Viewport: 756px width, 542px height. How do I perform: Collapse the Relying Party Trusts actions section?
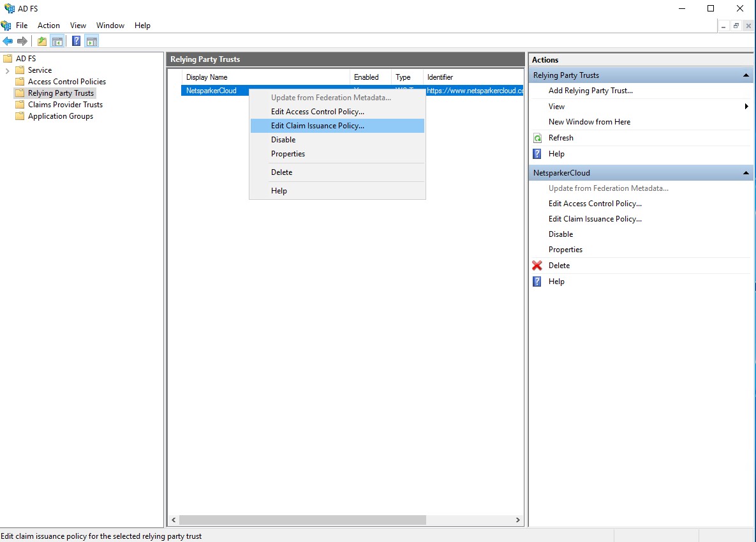(745, 75)
